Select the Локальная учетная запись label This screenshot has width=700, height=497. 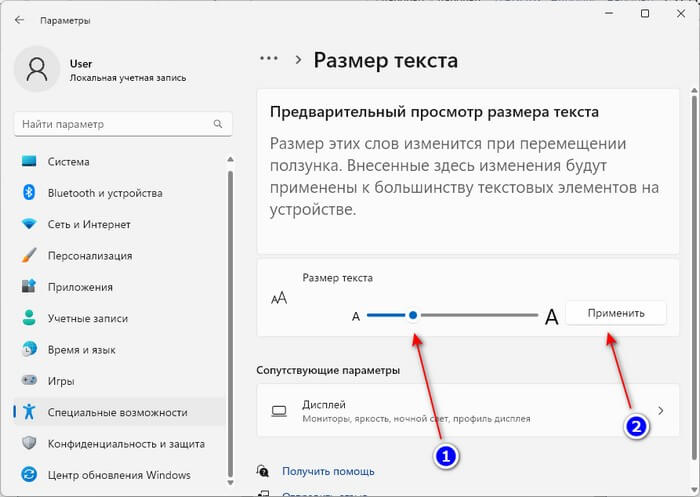[128, 78]
